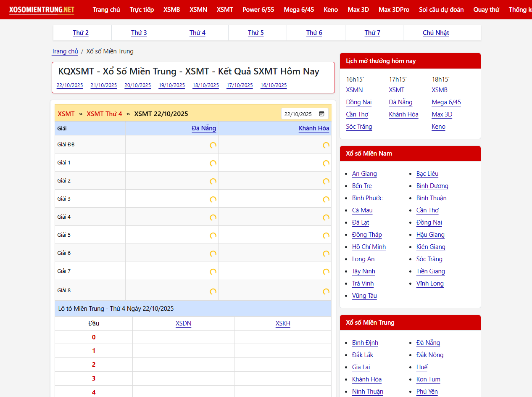
Task: Open the XSMT Thứ 4 breadcrumb link
Action: (104, 114)
